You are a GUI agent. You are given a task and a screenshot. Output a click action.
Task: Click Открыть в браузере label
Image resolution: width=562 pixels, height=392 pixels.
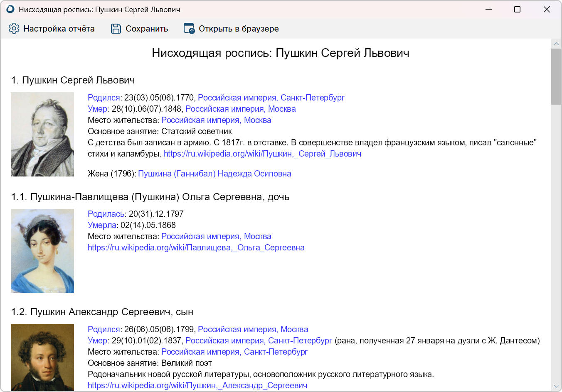point(239,29)
